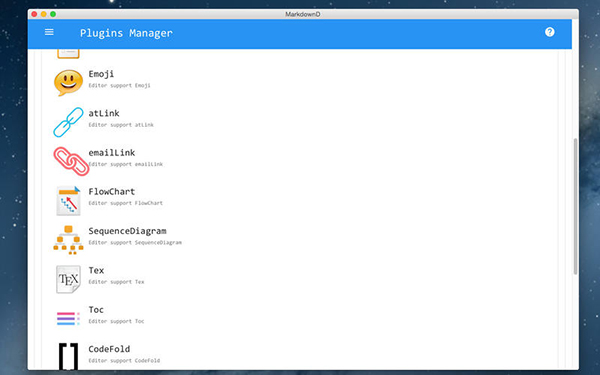Open the hamburger menu
This screenshot has height=375, width=600.
(x=49, y=32)
